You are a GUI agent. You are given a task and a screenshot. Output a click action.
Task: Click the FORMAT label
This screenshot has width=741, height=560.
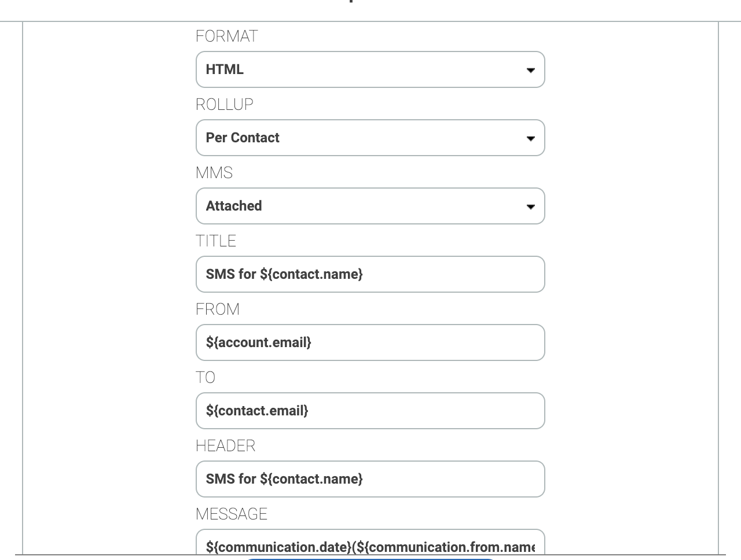227,36
